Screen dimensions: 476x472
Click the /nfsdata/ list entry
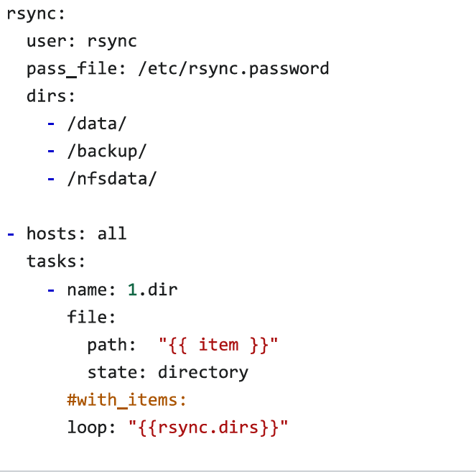click(x=111, y=179)
